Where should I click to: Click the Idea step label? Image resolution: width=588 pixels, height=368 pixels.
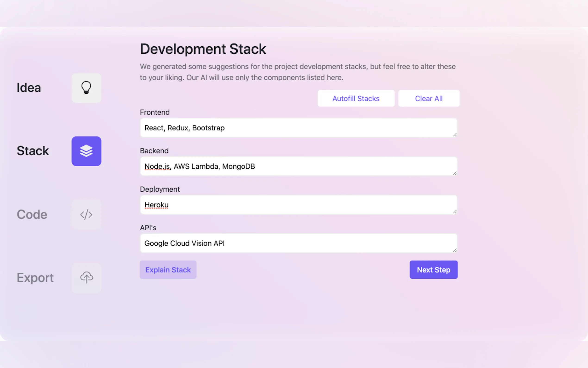29,88
